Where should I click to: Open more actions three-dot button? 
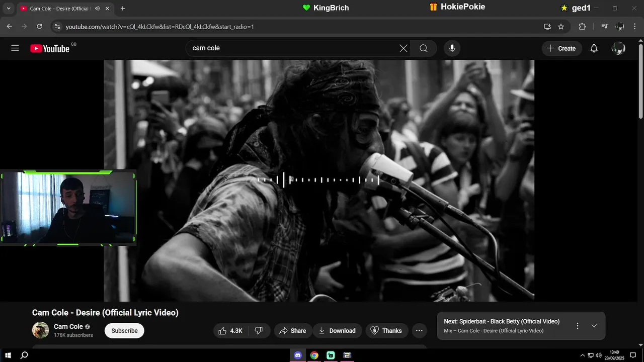point(419,331)
